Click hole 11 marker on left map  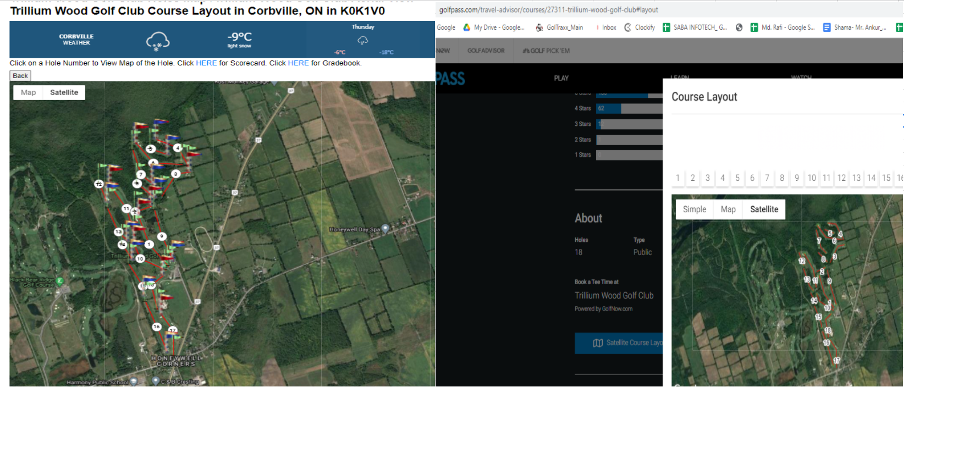click(126, 209)
